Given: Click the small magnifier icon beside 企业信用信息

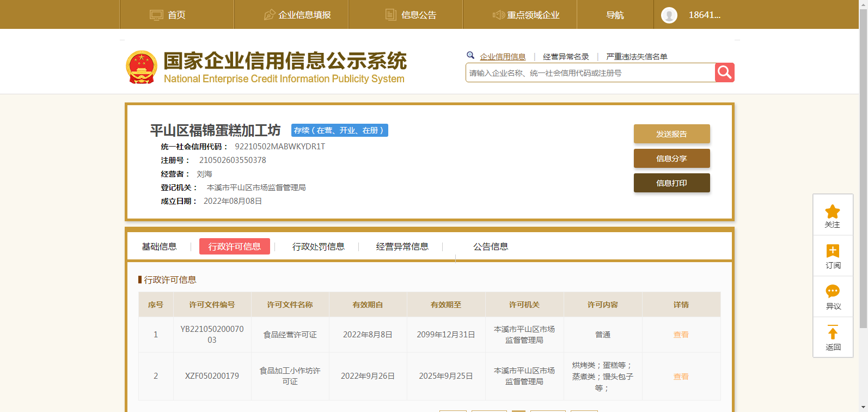Looking at the screenshot, I should [x=470, y=55].
